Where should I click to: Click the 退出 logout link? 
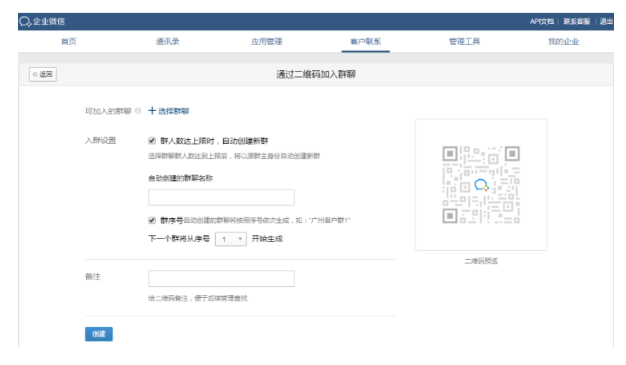pyautogui.click(x=606, y=22)
